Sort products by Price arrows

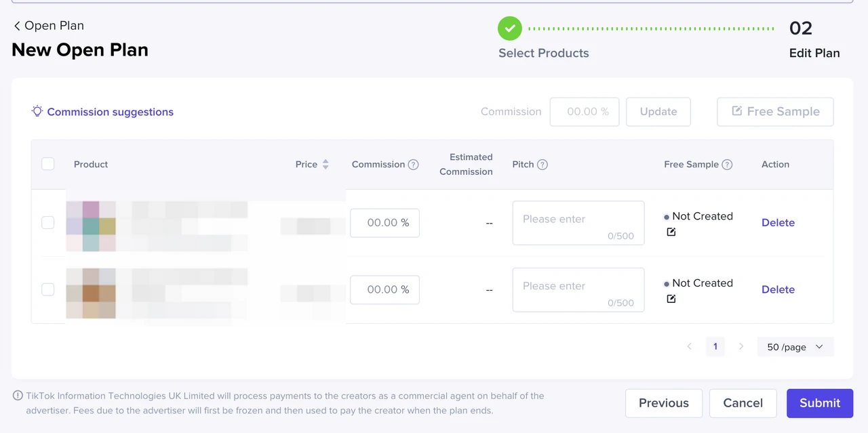[325, 165]
